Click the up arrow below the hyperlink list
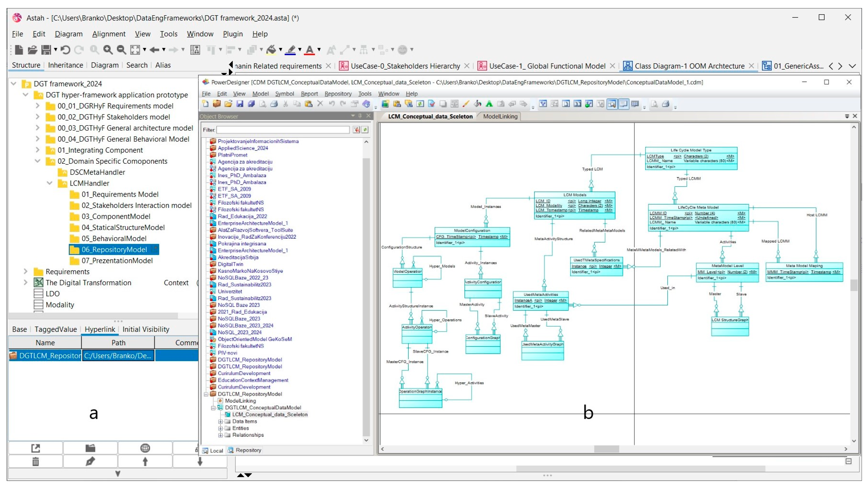 point(145,461)
